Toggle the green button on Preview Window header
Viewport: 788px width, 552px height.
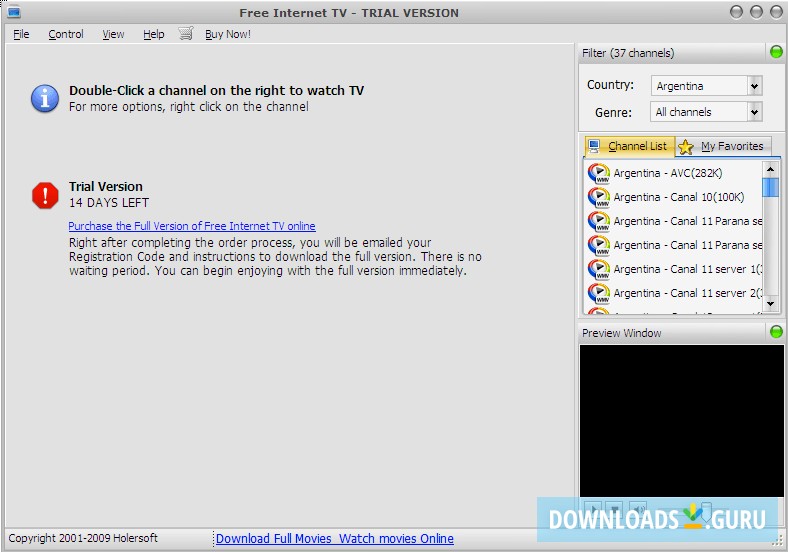pyautogui.click(x=776, y=332)
